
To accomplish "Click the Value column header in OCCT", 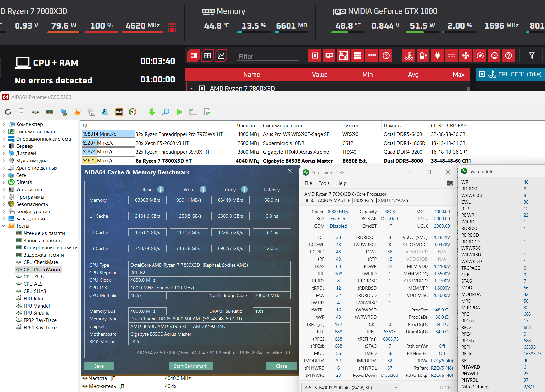I will point(320,75).
